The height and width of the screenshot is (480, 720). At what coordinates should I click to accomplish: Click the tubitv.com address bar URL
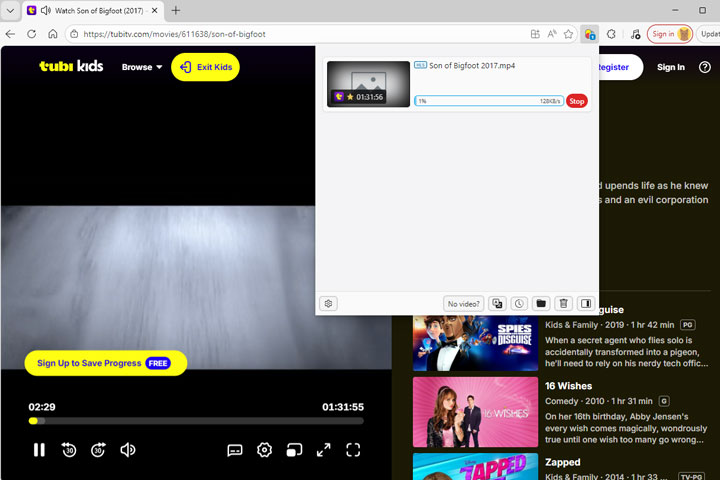pyautogui.click(x=174, y=34)
